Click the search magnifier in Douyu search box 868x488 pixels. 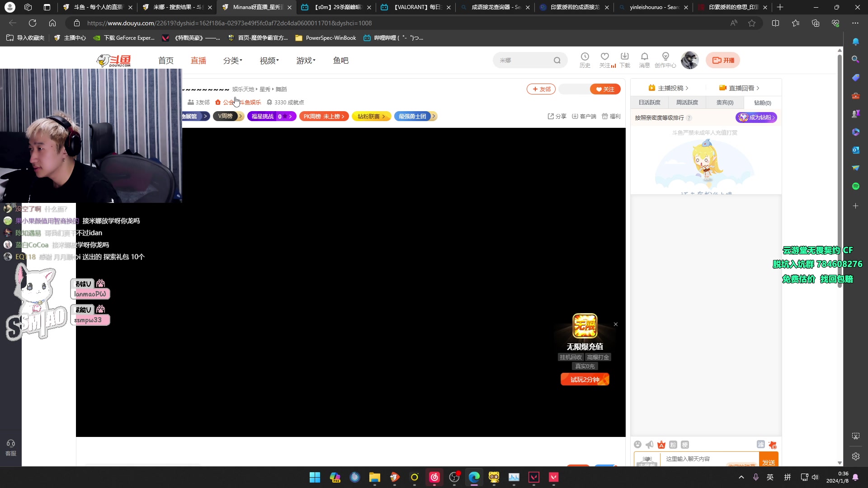pos(557,60)
